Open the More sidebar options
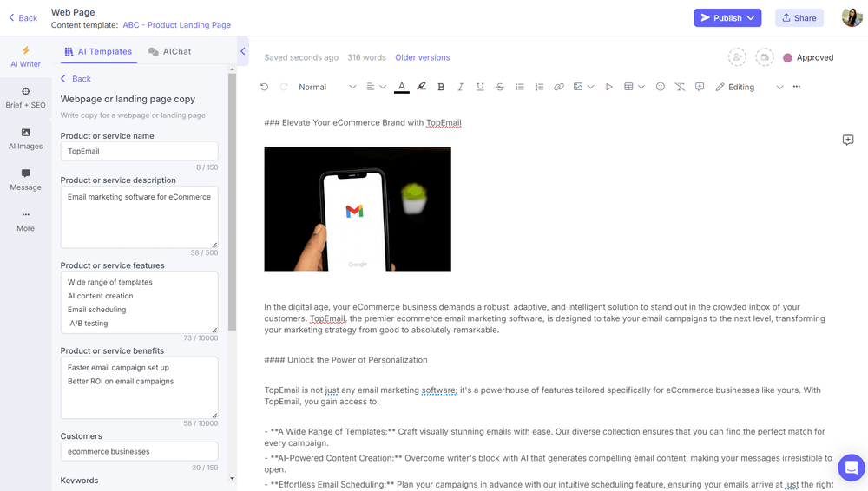 [x=25, y=221]
